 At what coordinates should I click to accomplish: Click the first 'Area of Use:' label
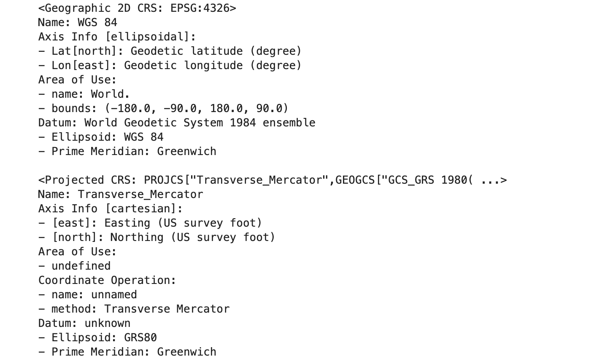[78, 80]
